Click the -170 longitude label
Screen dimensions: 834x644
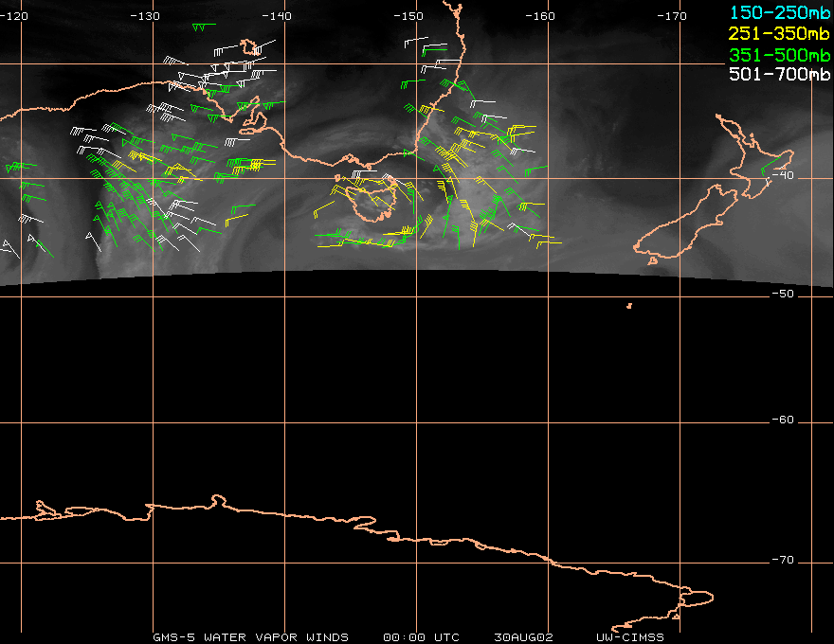click(672, 16)
